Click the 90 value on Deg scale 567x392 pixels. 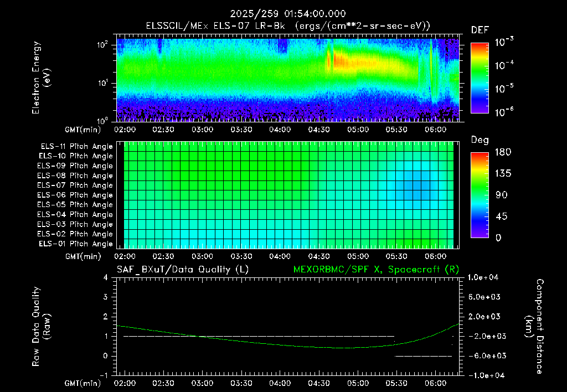click(x=502, y=195)
